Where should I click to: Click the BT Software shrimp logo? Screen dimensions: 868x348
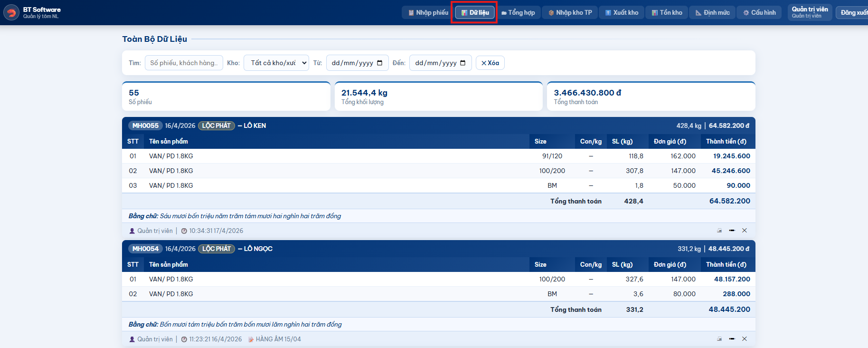11,12
